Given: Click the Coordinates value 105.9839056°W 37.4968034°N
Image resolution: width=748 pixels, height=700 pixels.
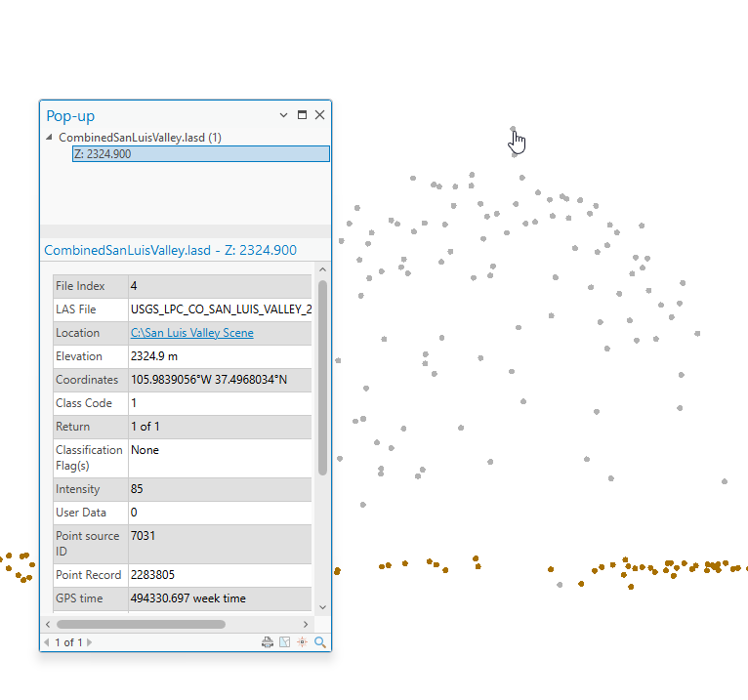Looking at the screenshot, I should (209, 380).
